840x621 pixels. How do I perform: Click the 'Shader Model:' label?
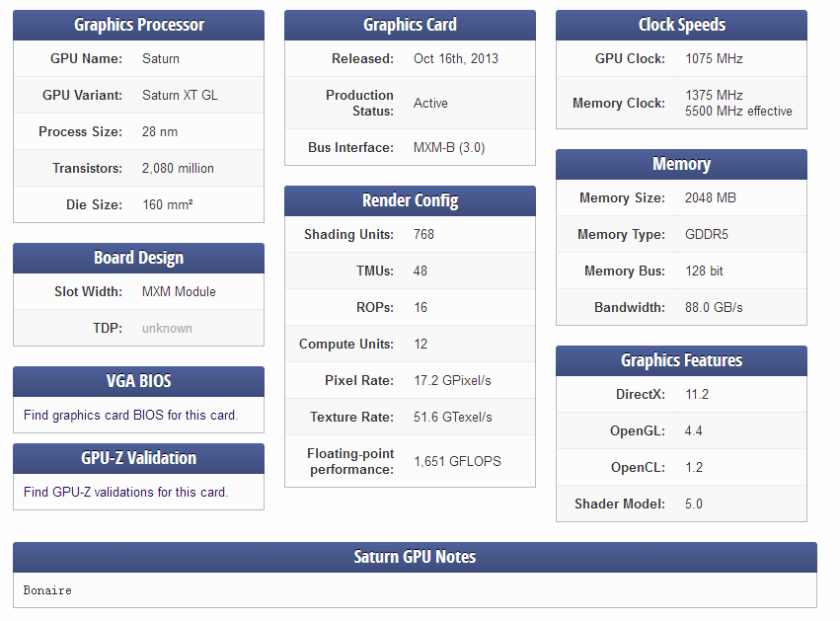[x=620, y=504]
